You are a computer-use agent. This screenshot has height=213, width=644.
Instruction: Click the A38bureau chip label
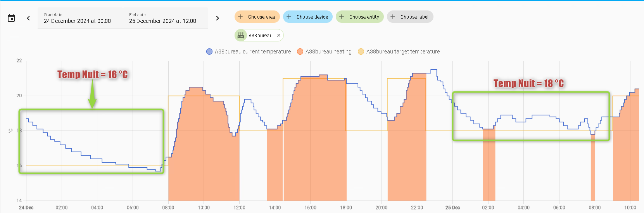coord(261,35)
